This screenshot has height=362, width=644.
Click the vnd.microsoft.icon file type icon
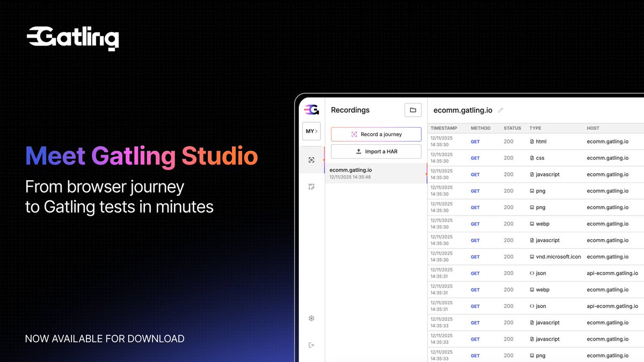(x=531, y=256)
